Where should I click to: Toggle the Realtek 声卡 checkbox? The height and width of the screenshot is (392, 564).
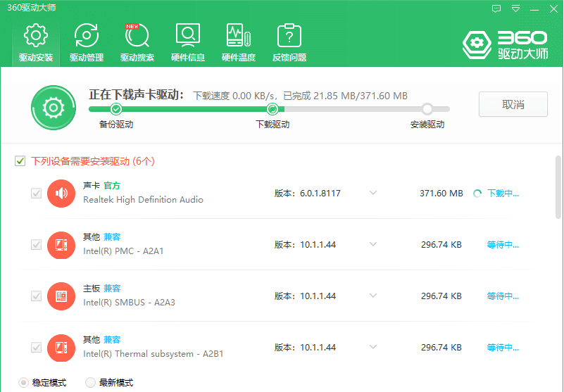pos(36,194)
